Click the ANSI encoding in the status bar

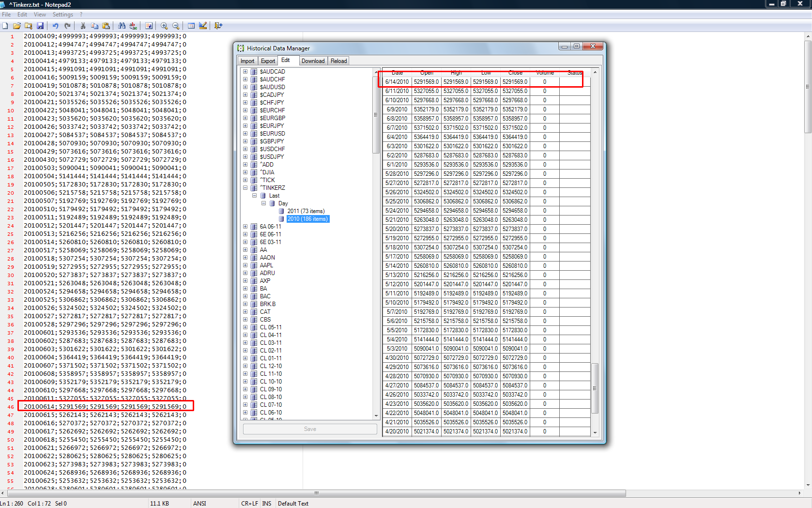pyautogui.click(x=199, y=504)
